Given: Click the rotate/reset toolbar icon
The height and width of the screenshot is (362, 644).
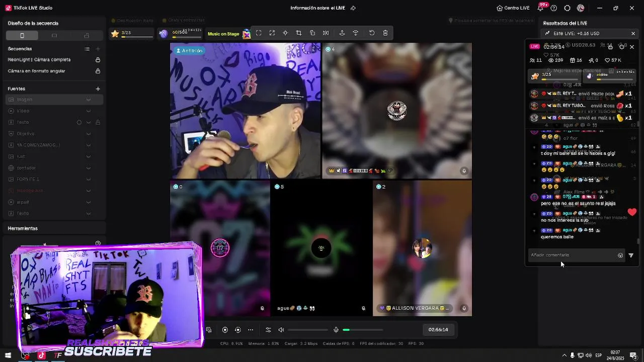Looking at the screenshot, I should [x=372, y=33].
